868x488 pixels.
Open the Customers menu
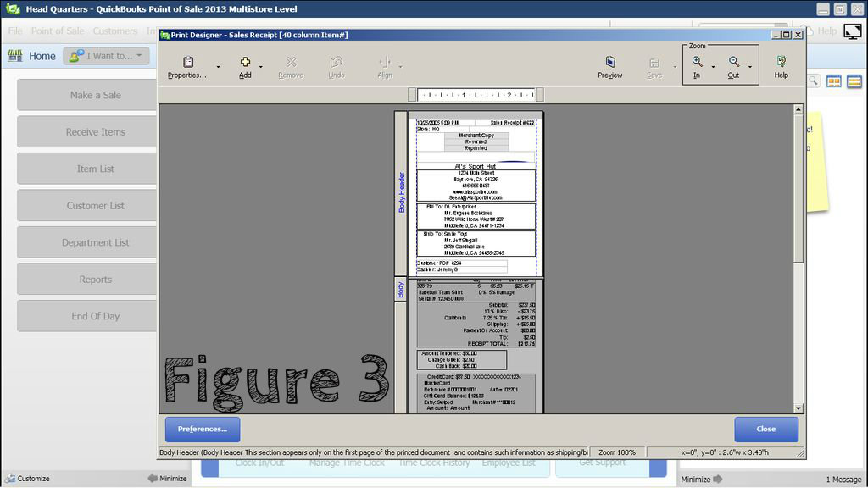point(115,31)
